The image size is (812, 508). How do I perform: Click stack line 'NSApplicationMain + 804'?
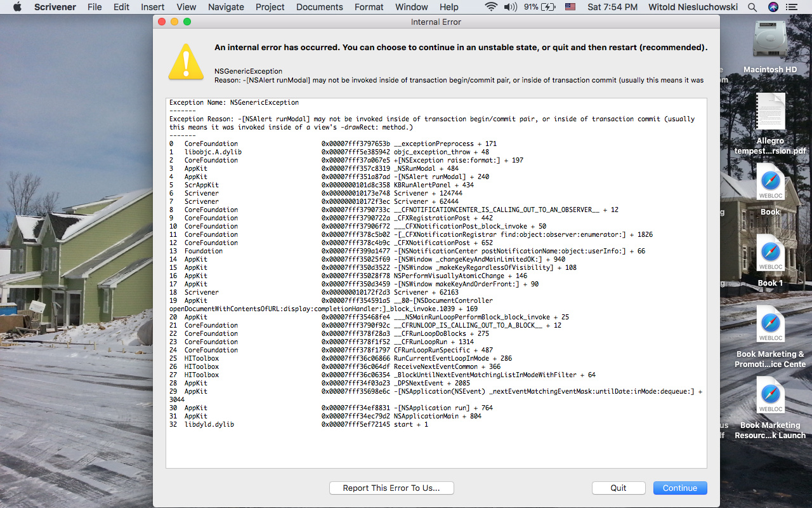coord(438,416)
